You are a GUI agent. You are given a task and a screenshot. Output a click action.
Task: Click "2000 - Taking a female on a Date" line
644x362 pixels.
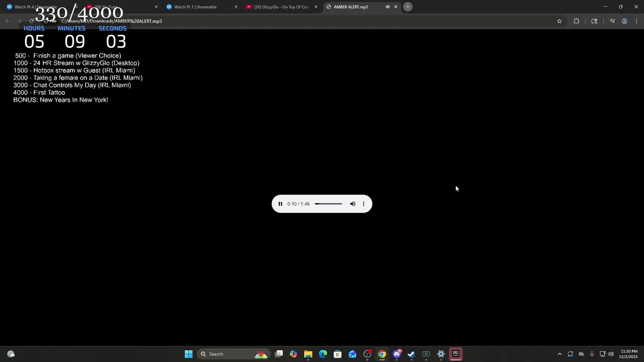78,78
